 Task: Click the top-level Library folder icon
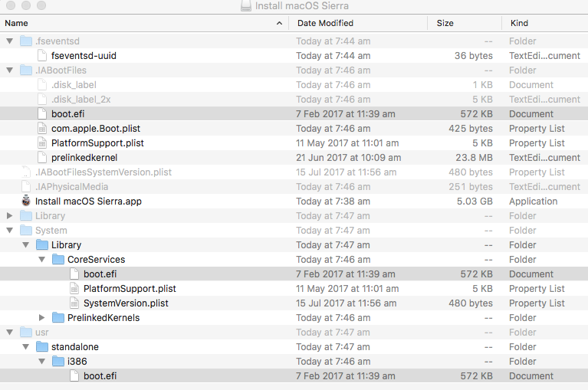[x=26, y=216]
